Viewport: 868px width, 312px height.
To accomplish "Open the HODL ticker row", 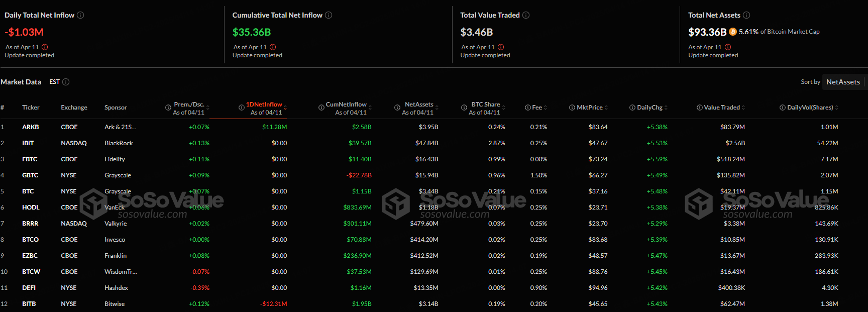I will (x=434, y=207).
